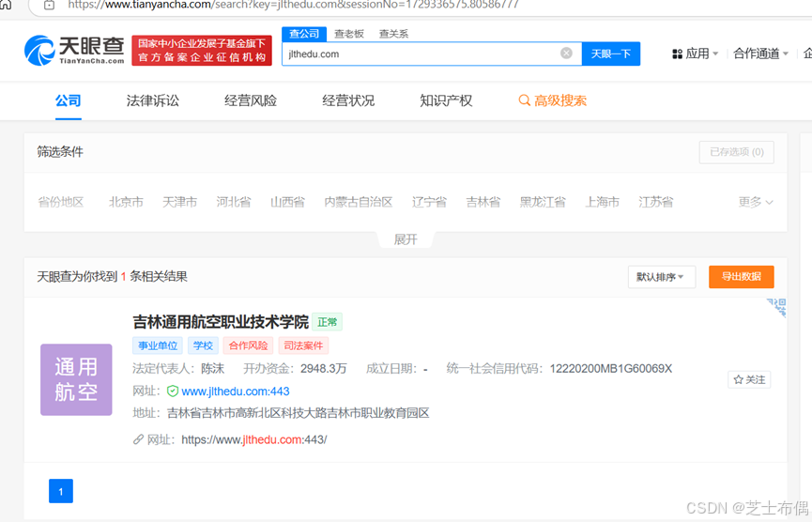The width and height of the screenshot is (812, 522).
Task: Filter by 天津市 region
Action: click(x=179, y=202)
